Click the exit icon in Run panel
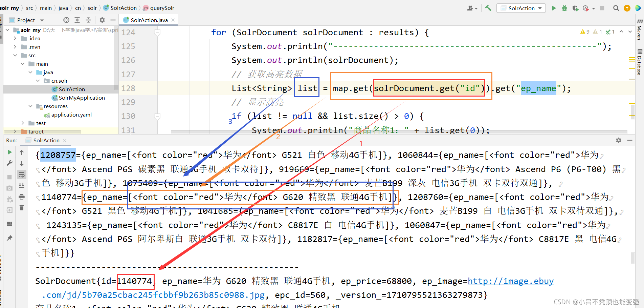This screenshot has width=644, height=308. pos(9,210)
